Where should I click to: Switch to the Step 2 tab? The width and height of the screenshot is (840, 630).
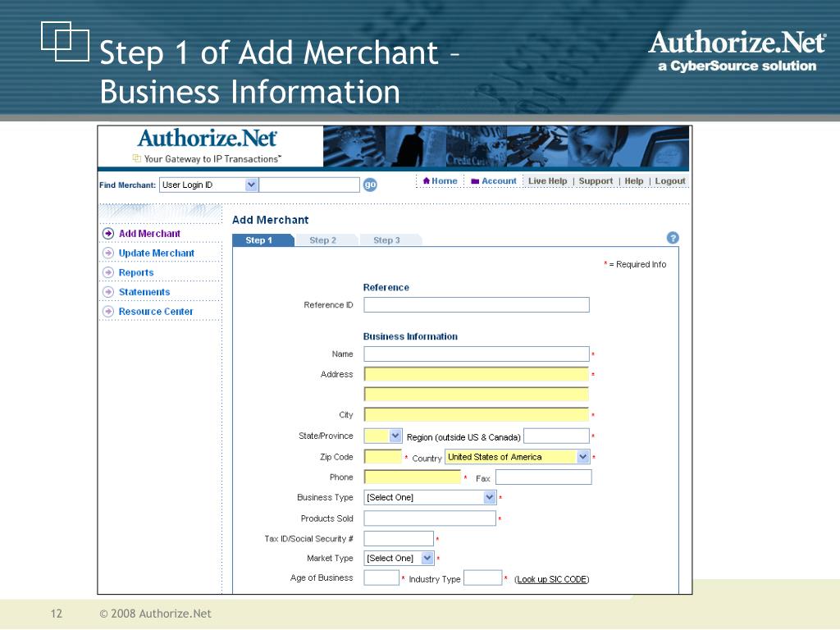(325, 240)
